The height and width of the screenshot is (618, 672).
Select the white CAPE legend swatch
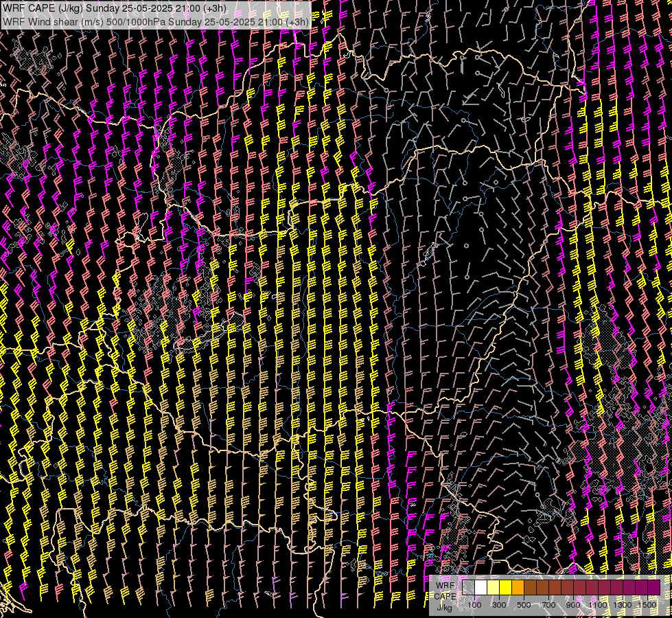click(x=481, y=588)
